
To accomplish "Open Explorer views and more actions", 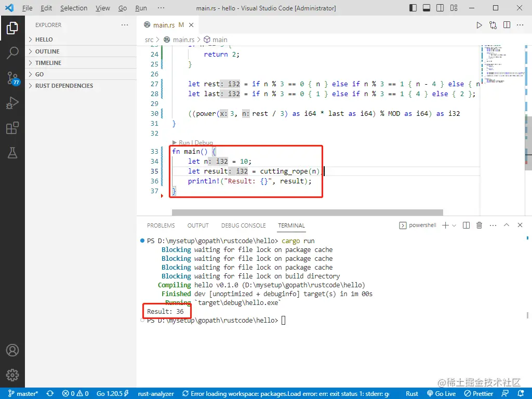I will 125,25.
